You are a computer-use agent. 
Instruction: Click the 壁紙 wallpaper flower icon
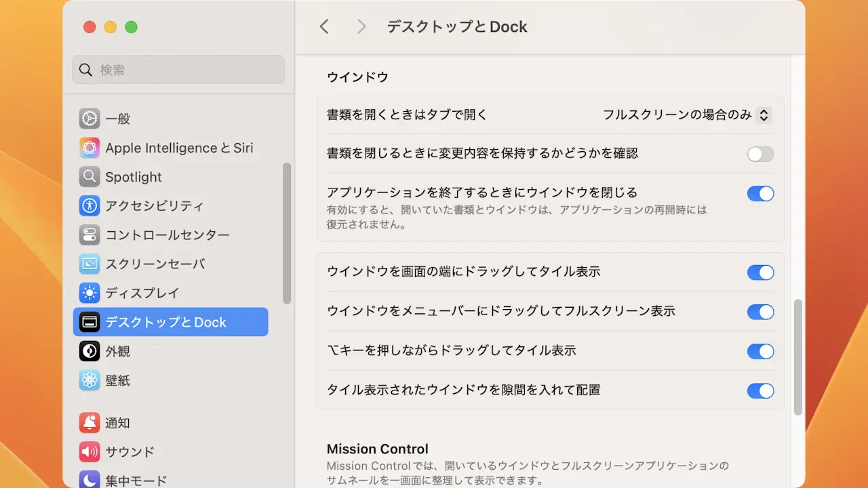(90, 380)
